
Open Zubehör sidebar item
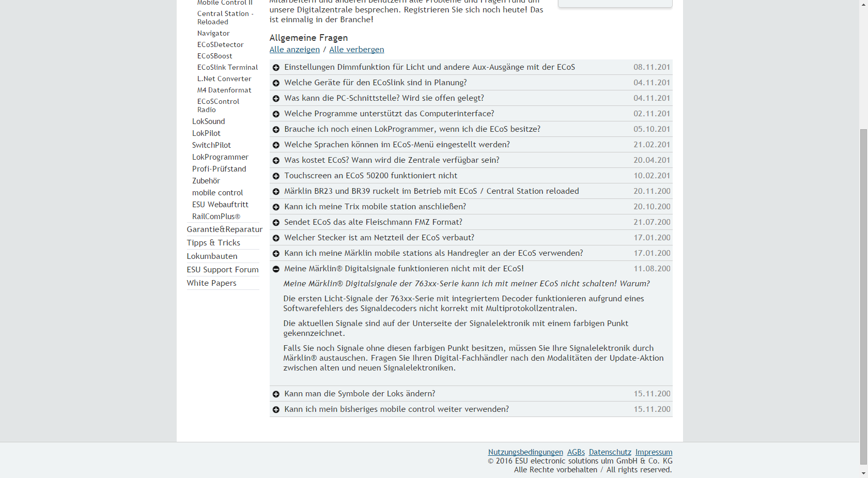coord(206,181)
